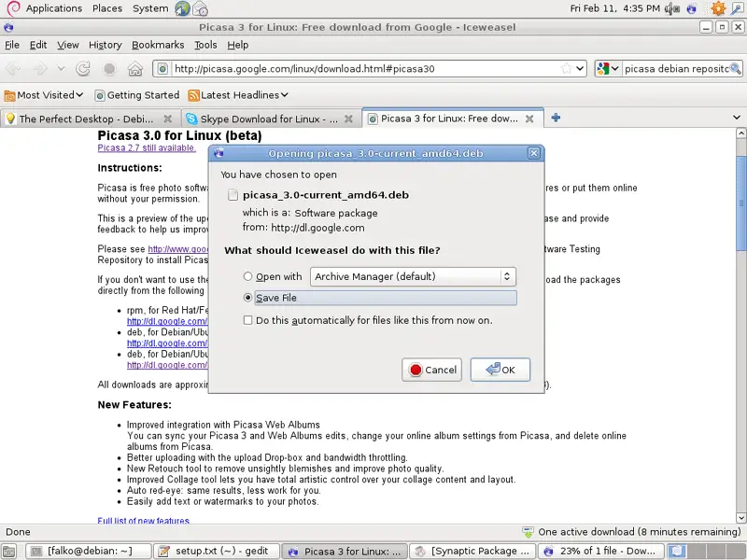Image resolution: width=747 pixels, height=560 pixels.
Task: Close the Perfect Desktop tab
Action: [x=168, y=119]
